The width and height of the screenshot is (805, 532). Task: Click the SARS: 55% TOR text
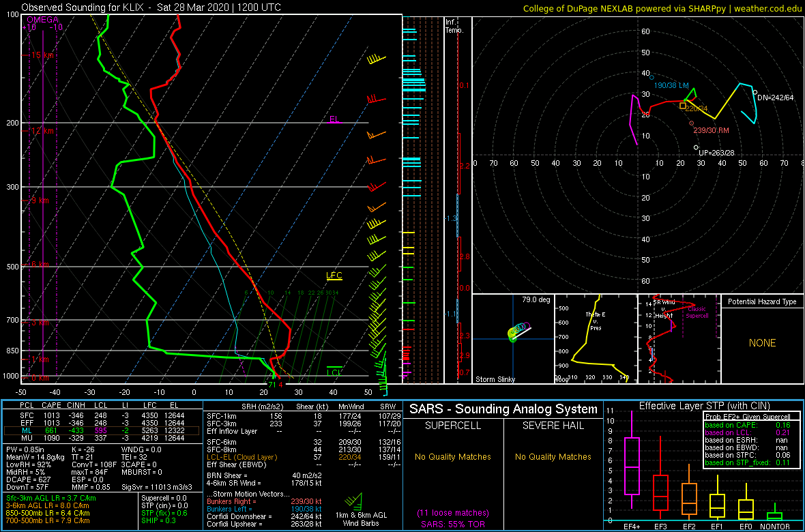click(453, 523)
